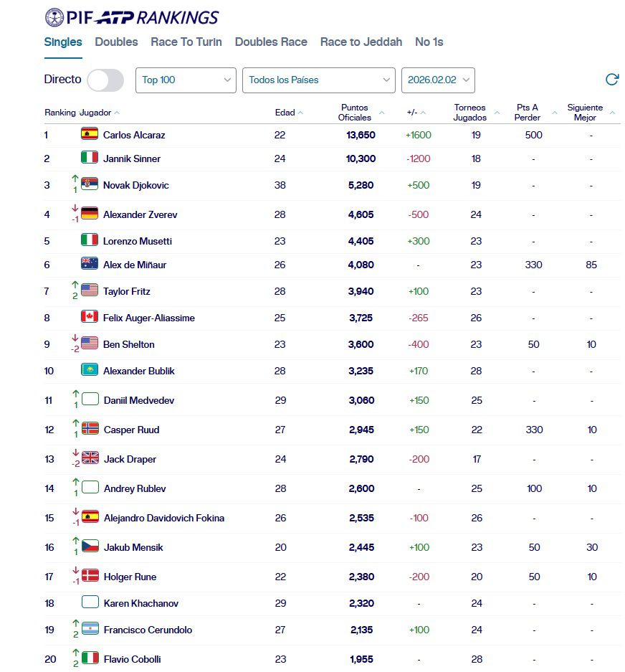
Task: Switch to the Doubles tab
Action: point(116,42)
